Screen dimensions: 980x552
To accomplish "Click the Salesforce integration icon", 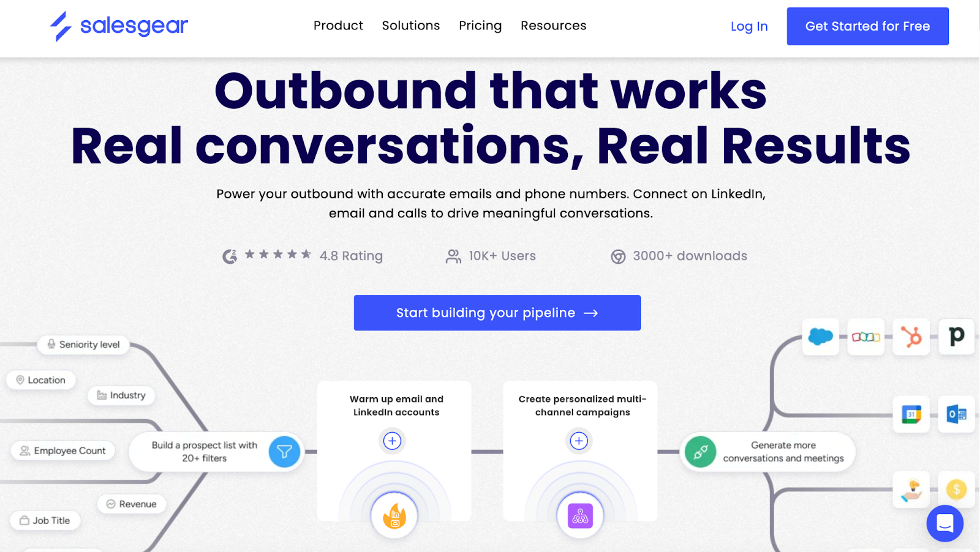I will tap(820, 337).
